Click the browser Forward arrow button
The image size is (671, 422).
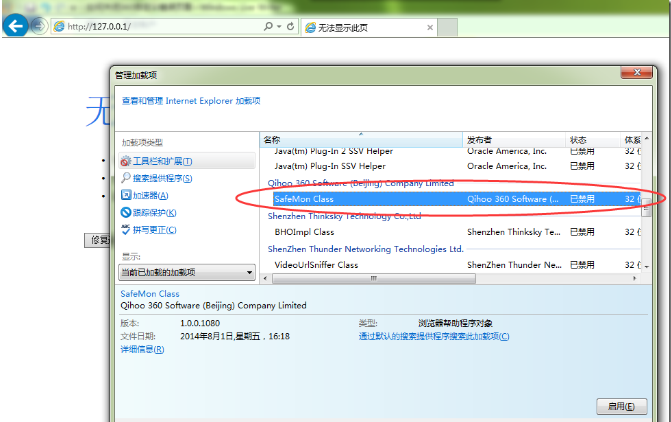39,27
